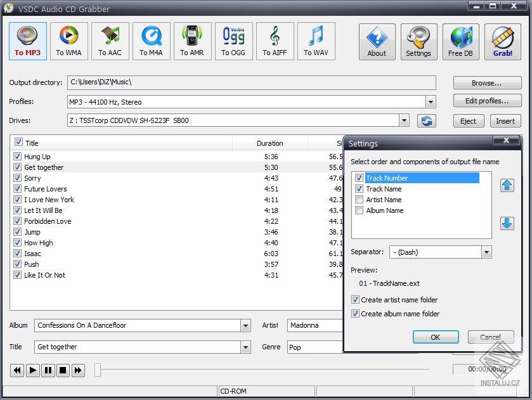Viewport: 532px width, 400px height.
Task: Open the Free DB lookup
Action: tap(460, 41)
